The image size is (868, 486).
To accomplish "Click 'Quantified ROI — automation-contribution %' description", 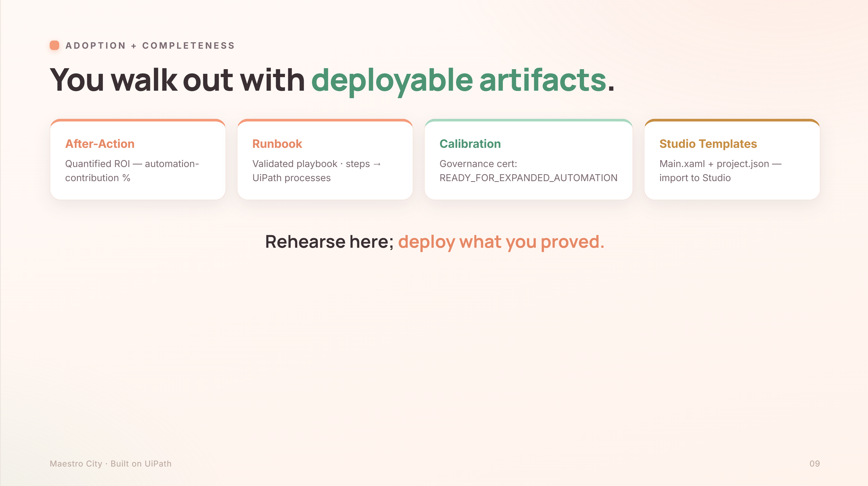I will pyautogui.click(x=132, y=171).
